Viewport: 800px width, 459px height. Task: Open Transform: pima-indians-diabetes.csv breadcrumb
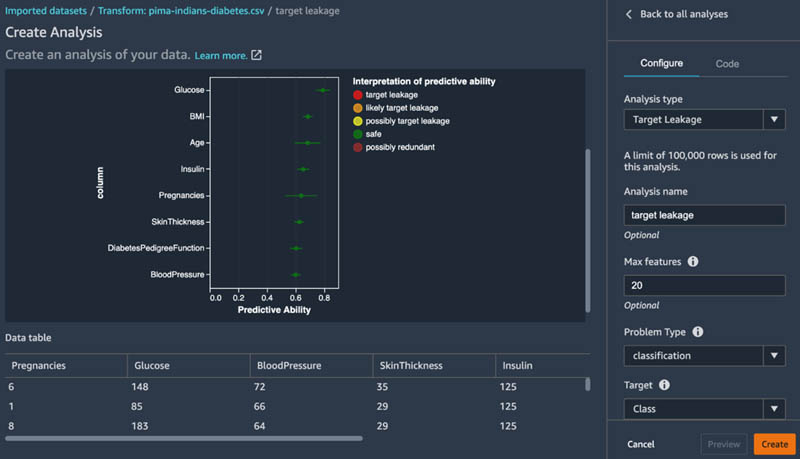[x=181, y=11]
